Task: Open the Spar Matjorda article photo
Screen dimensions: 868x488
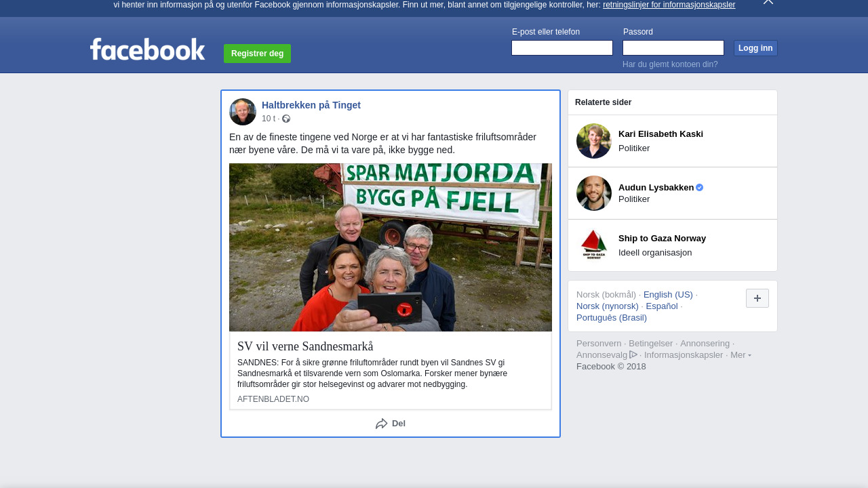Action: [x=391, y=247]
